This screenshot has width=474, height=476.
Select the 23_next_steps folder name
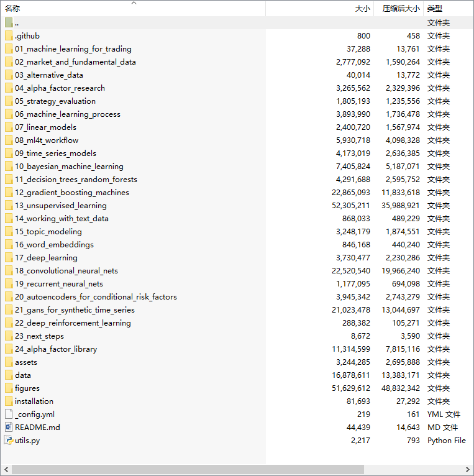point(40,336)
